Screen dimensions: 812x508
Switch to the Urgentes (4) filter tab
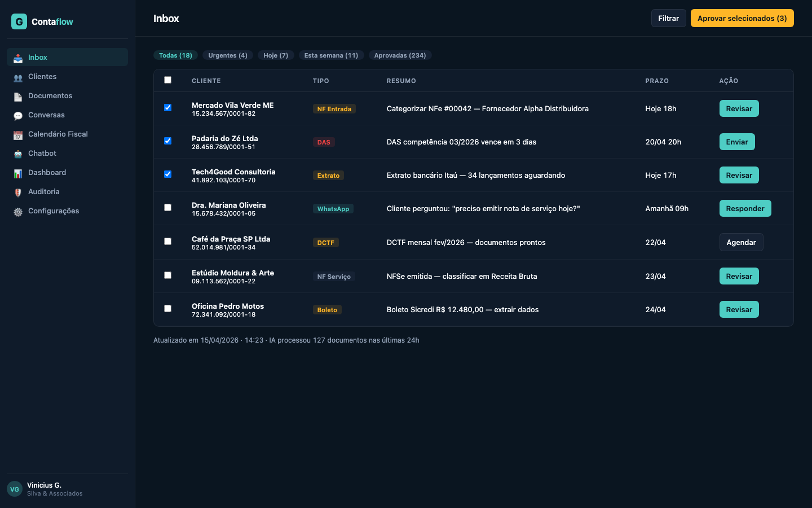pos(227,55)
